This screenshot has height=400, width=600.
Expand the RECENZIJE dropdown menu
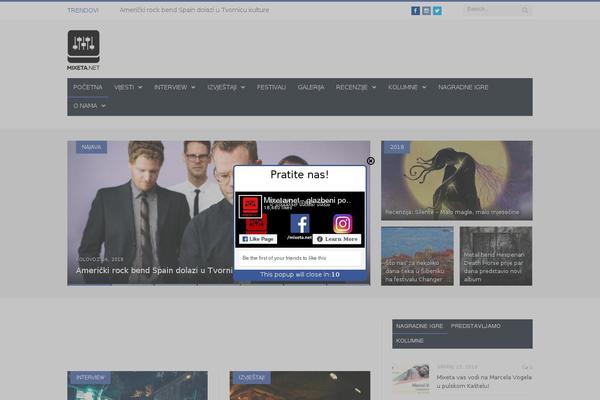[x=356, y=87]
